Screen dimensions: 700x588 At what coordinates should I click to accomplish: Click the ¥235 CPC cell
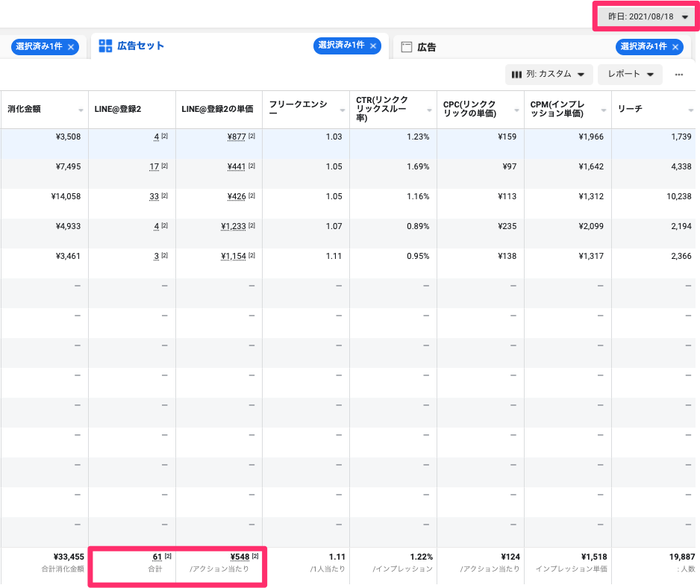(507, 226)
